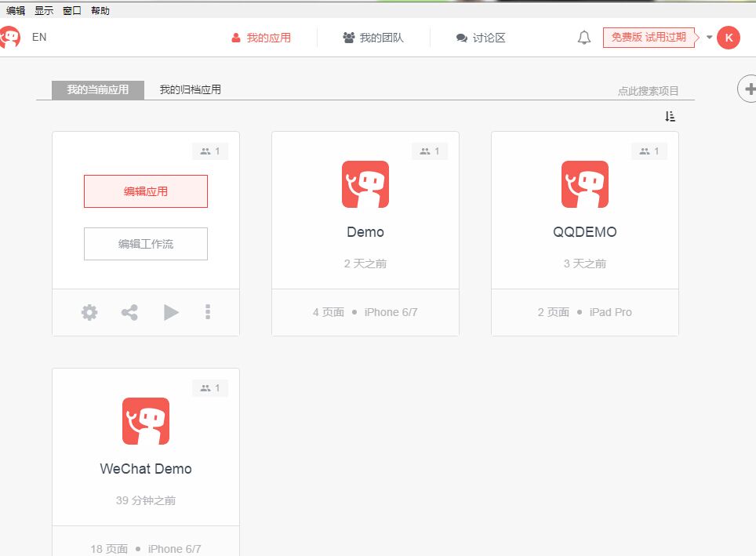The width and height of the screenshot is (756, 556).
Task: Click '2 页面' text on QQDEMO card
Action: [554, 312]
